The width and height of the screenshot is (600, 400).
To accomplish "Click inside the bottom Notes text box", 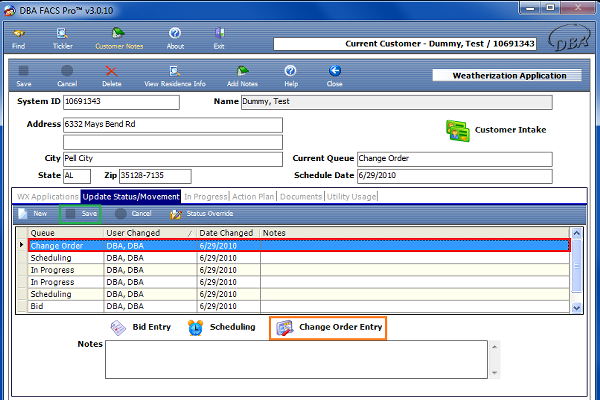I will 297,359.
